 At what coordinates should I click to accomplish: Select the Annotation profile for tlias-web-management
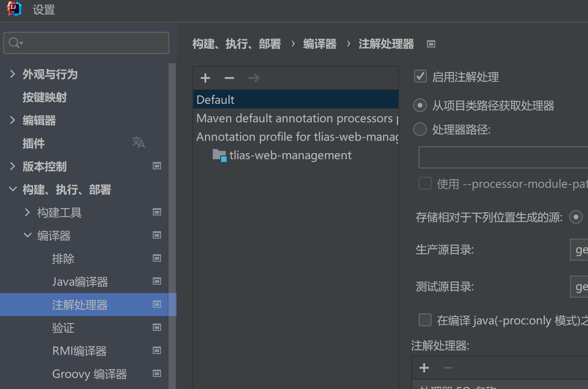click(x=286, y=136)
